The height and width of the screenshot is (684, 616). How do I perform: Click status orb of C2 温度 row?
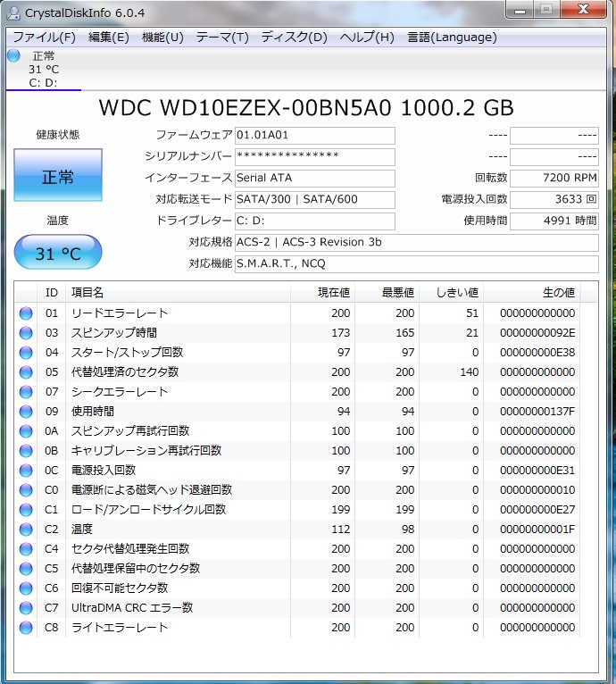(x=26, y=530)
